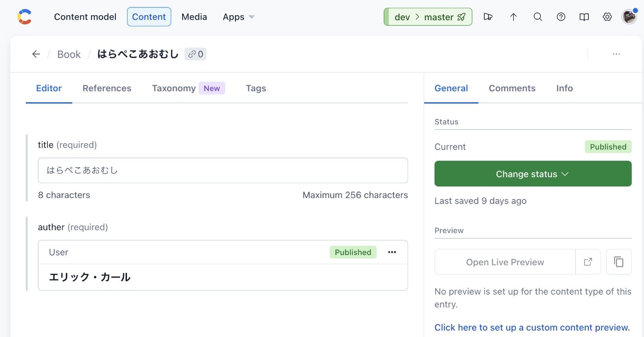Click the upward arrow icon in header
The width and height of the screenshot is (644, 337).
click(513, 17)
